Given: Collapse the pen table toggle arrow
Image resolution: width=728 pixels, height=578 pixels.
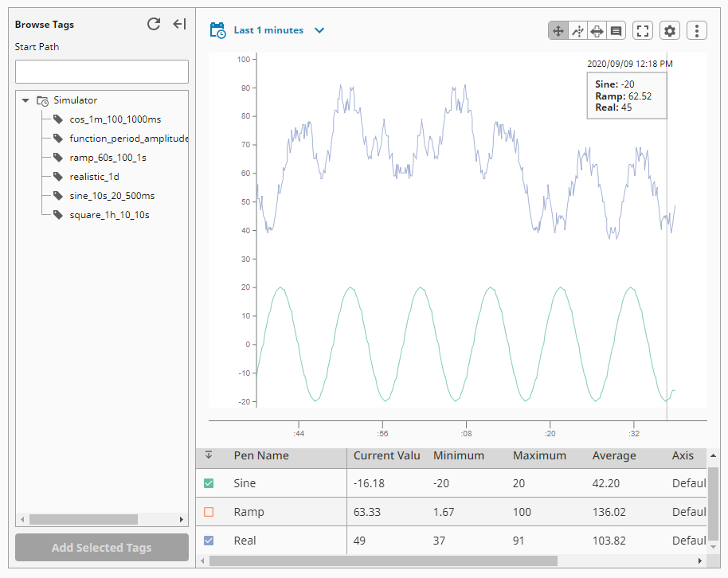Looking at the screenshot, I should coord(209,455).
